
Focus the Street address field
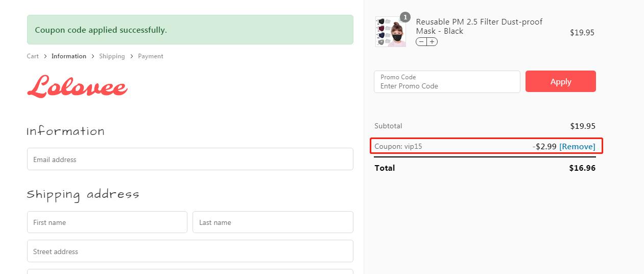pos(190,251)
